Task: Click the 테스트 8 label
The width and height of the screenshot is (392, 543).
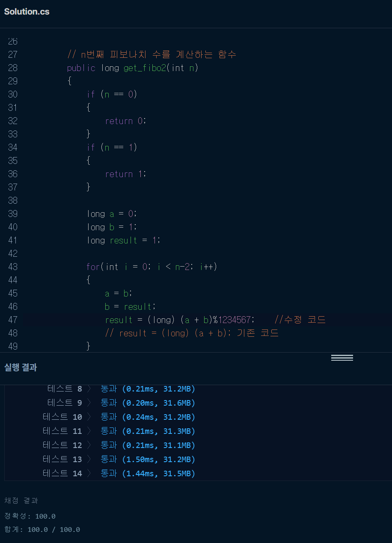Action: 65,389
